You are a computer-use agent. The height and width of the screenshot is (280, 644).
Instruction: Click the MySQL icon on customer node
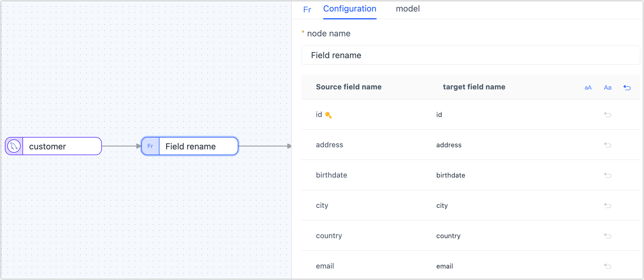click(14, 146)
